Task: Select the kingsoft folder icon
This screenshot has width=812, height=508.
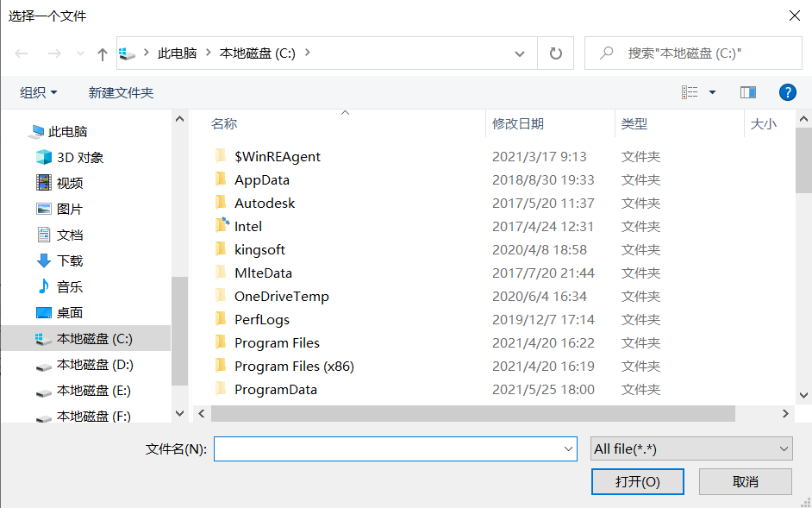Action: [221, 248]
